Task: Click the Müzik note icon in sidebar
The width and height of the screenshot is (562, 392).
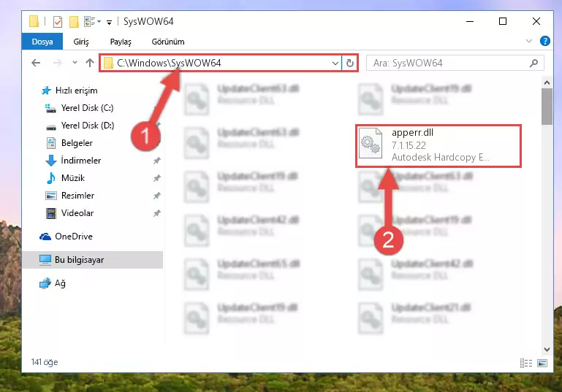Action: [51, 178]
